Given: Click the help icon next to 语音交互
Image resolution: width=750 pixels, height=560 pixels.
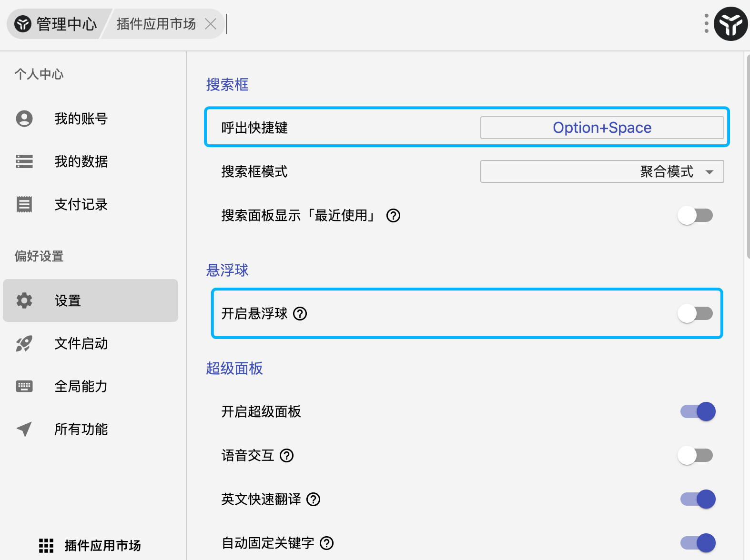Looking at the screenshot, I should tap(287, 456).
